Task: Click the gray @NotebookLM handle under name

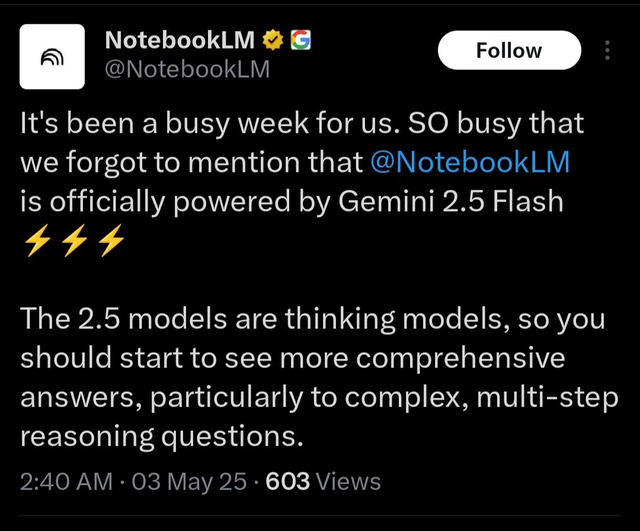Action: coord(187,71)
